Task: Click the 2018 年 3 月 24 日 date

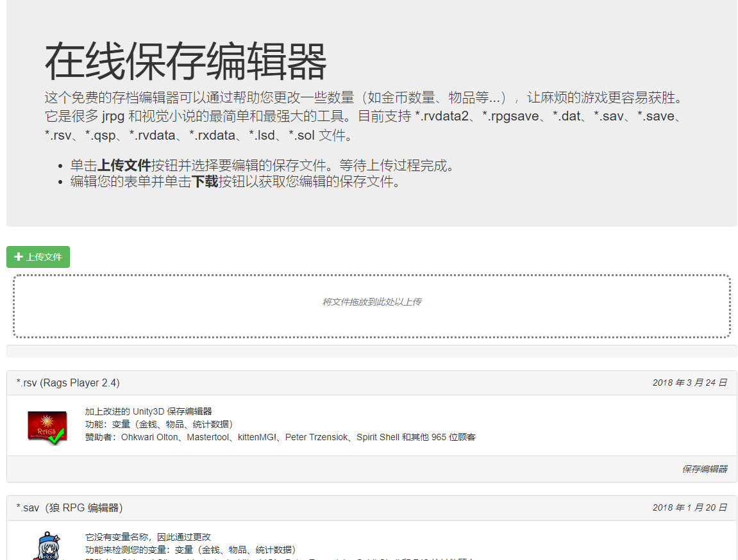Action: click(689, 383)
